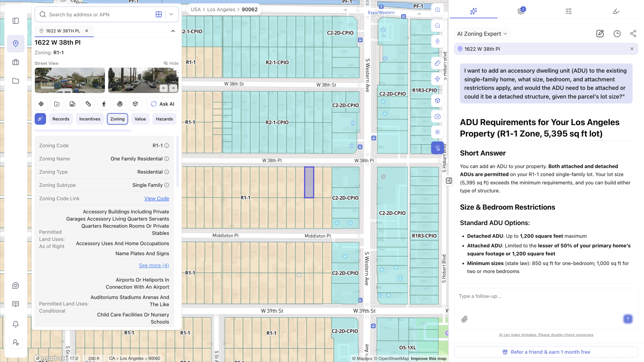Toggle the grid view icon in search bar

(x=159, y=14)
